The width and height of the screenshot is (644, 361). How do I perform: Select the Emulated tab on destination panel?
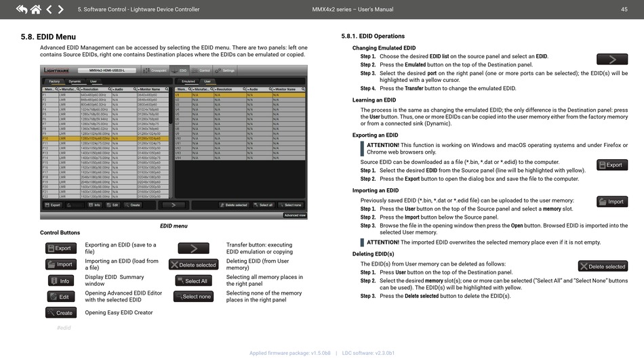pyautogui.click(x=188, y=81)
